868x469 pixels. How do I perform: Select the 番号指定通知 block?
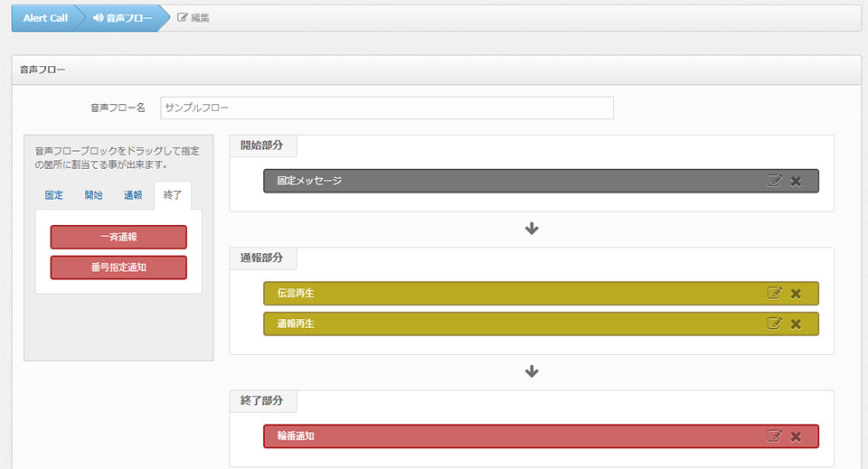(x=118, y=267)
